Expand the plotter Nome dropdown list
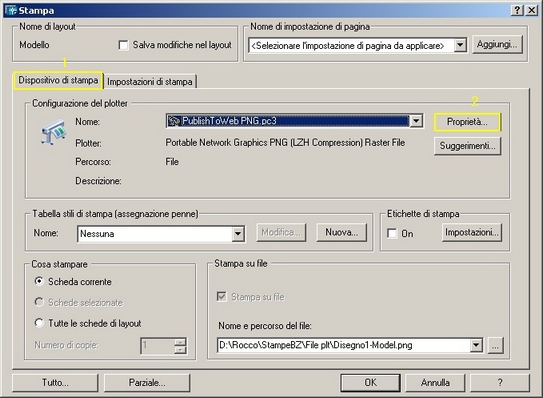This screenshot has height=398, width=543. (416, 121)
